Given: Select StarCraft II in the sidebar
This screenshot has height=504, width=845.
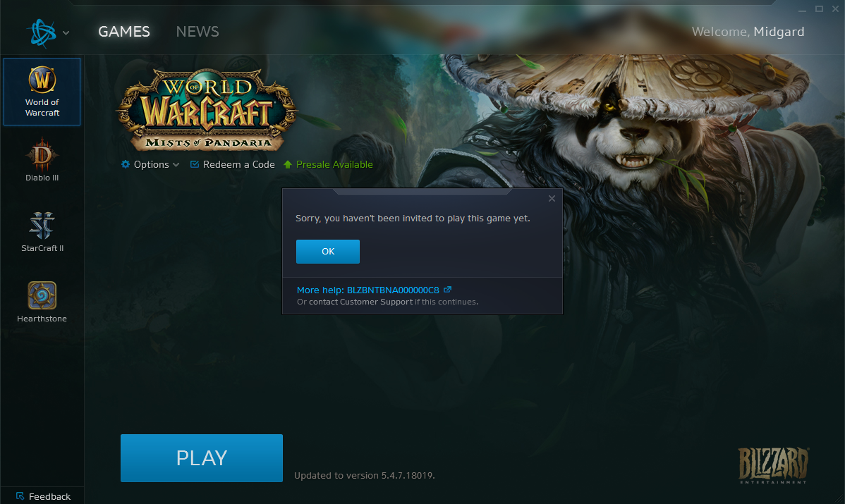Looking at the screenshot, I should pos(42,231).
